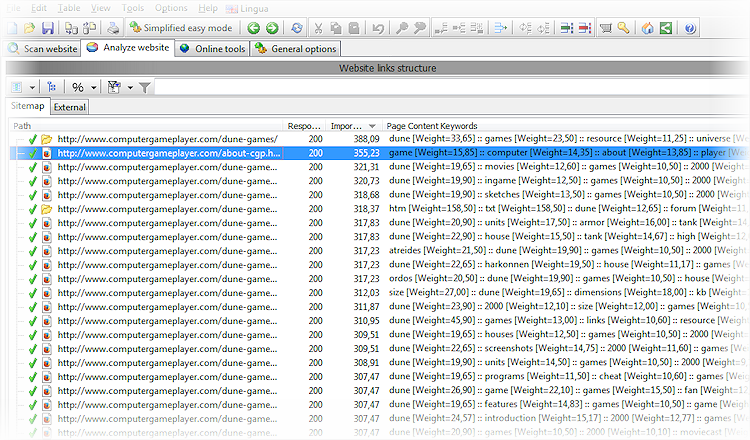Open the percent sign dropdown arrow

click(94, 88)
